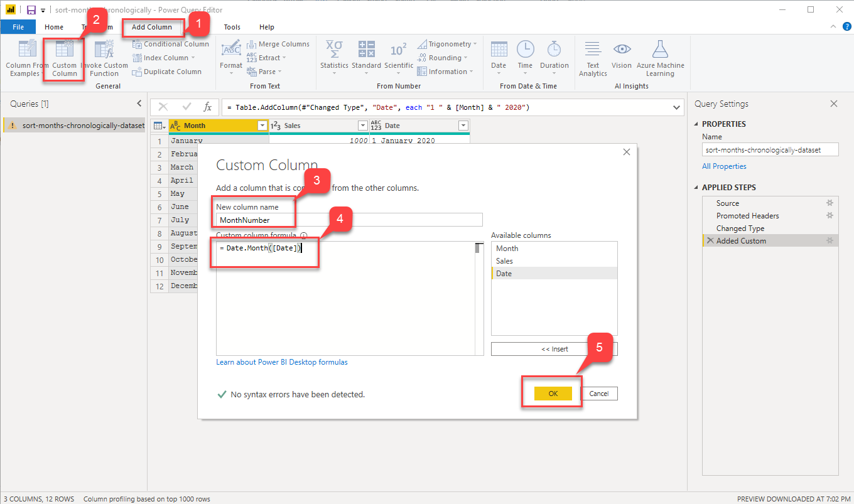Open the Format text icon

(230, 50)
